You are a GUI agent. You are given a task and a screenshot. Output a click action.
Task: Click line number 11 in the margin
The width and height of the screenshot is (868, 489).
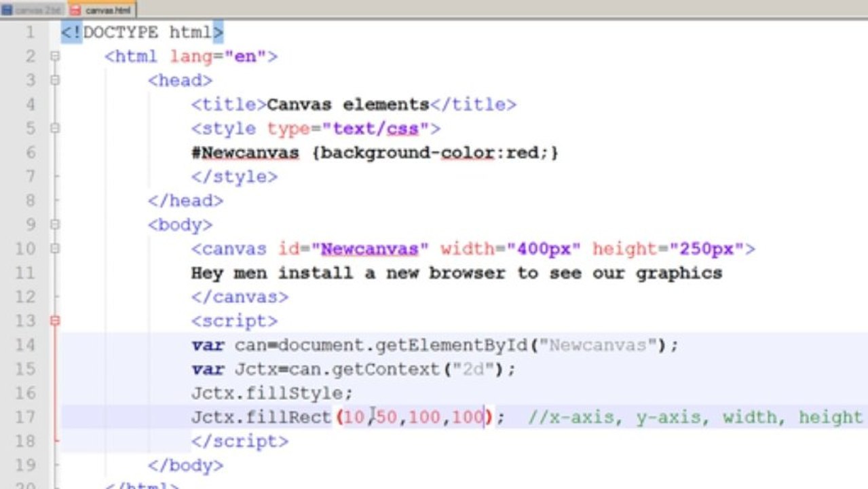(24, 273)
